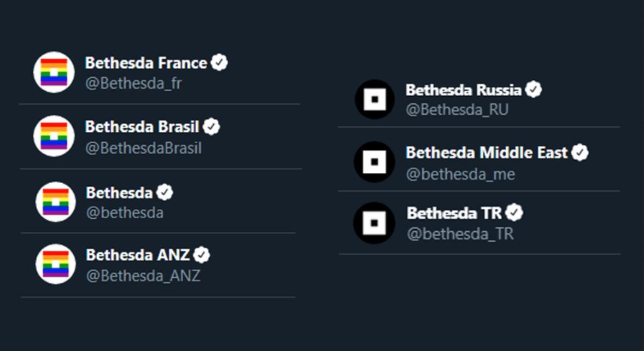
Task: Click verified badge next to Bethesda ANZ
Action: click(x=202, y=255)
